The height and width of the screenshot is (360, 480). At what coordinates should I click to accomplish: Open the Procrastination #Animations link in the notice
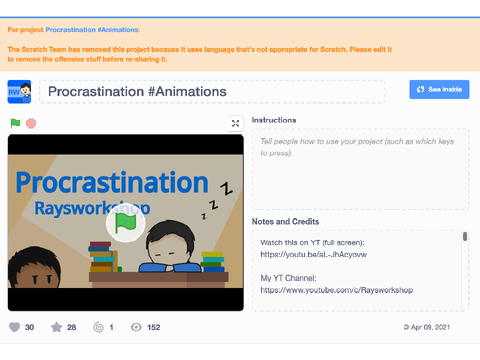(92, 30)
